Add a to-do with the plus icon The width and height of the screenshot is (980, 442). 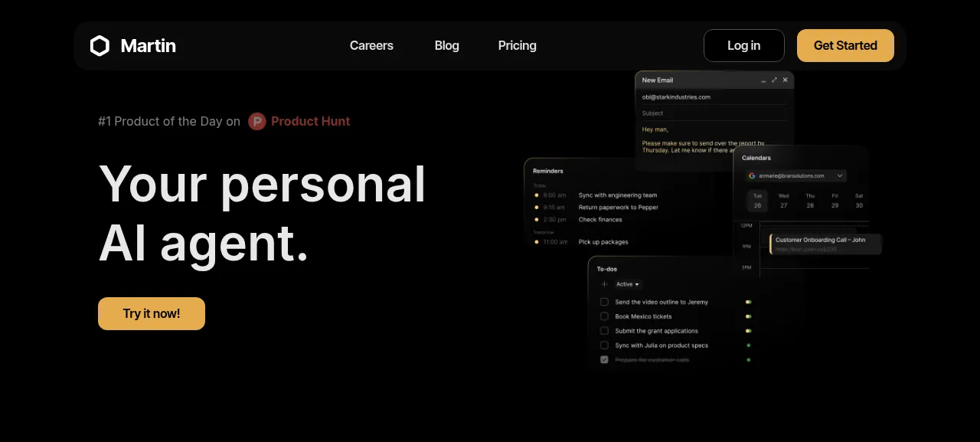point(604,284)
